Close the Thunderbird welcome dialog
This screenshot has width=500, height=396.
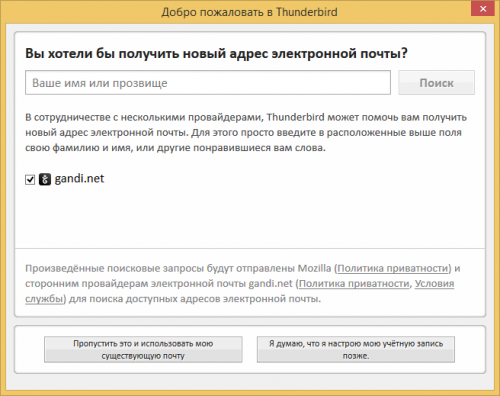coord(483,9)
